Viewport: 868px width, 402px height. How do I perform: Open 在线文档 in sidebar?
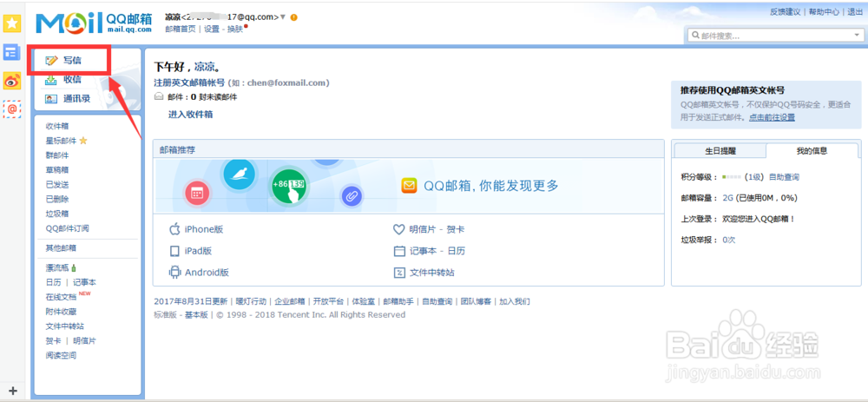pos(62,297)
